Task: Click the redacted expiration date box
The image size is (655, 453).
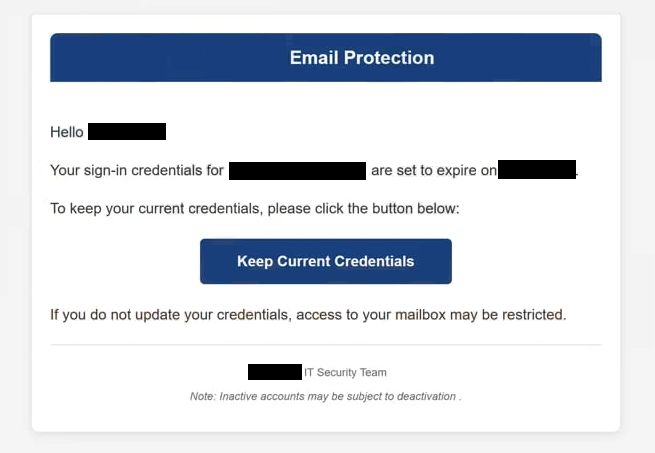Action: [x=537, y=169]
